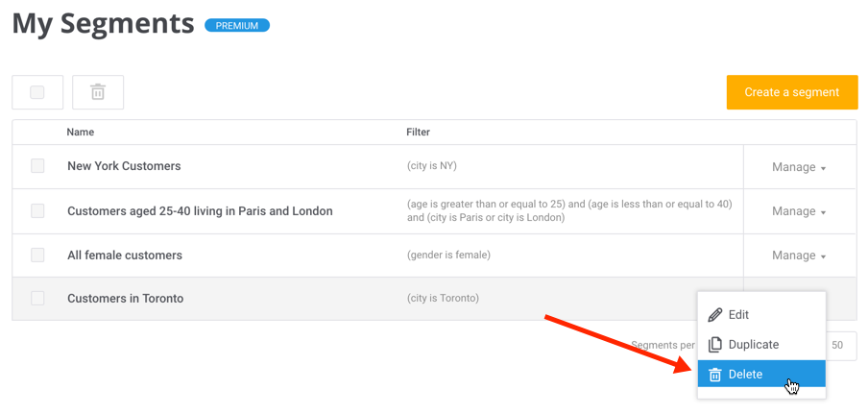Select 50 segments per page option
This screenshot has width=868, height=414.
(838, 346)
